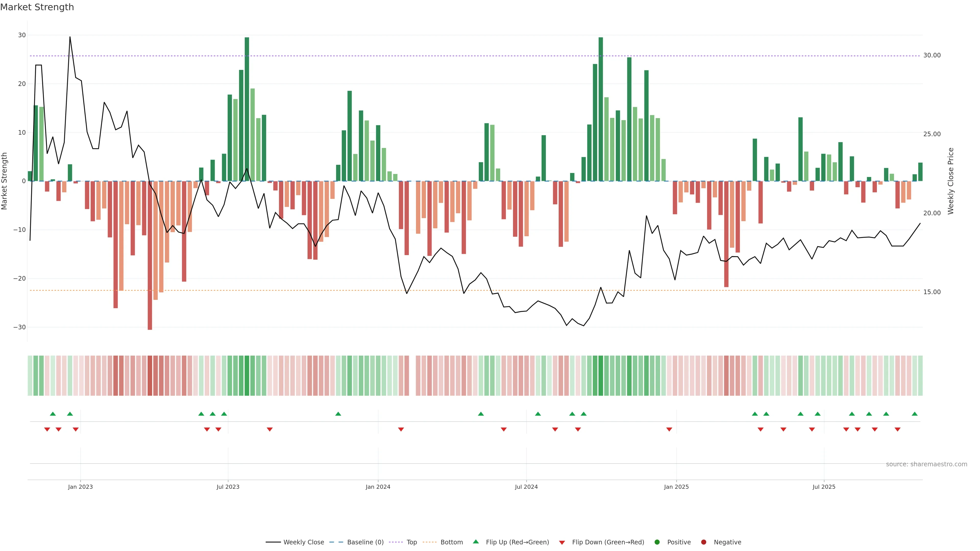The height and width of the screenshot is (551, 980).
Task: Click the source: sharemaestro.com text
Action: pyautogui.click(x=926, y=464)
